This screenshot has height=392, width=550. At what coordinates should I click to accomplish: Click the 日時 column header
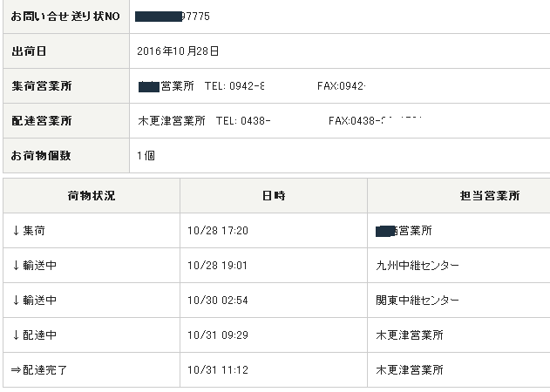pos(273,196)
